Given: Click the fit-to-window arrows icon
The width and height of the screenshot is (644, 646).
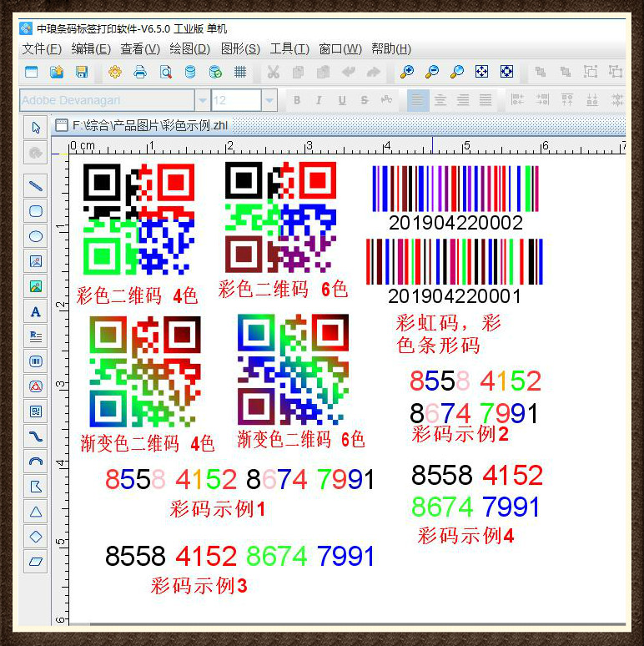Looking at the screenshot, I should [482, 72].
